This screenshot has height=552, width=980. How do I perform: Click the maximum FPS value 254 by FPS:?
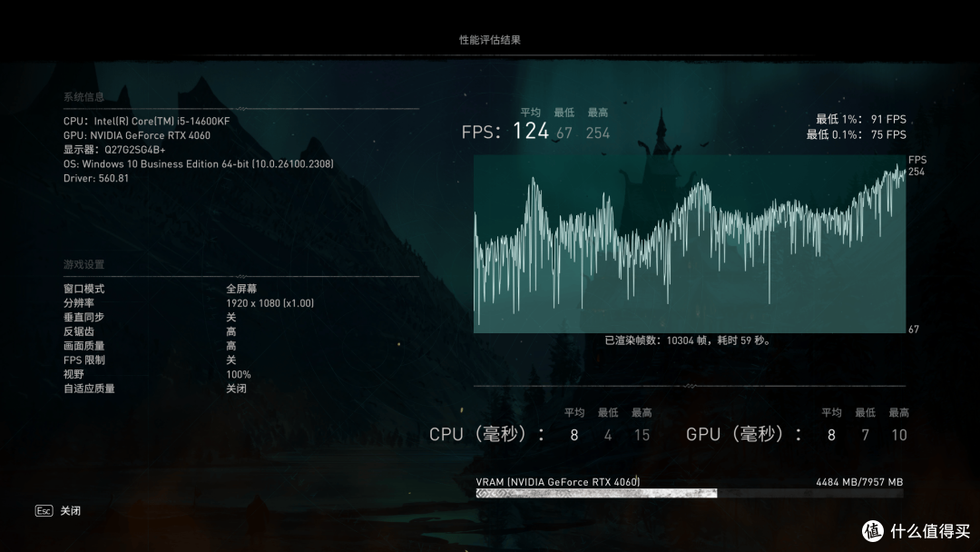[x=597, y=133]
